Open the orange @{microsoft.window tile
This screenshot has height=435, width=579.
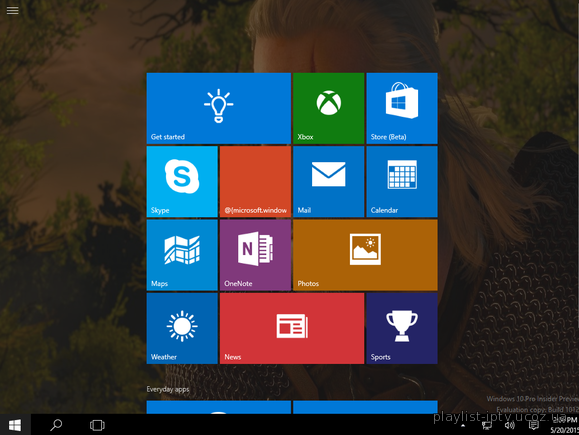coord(255,181)
